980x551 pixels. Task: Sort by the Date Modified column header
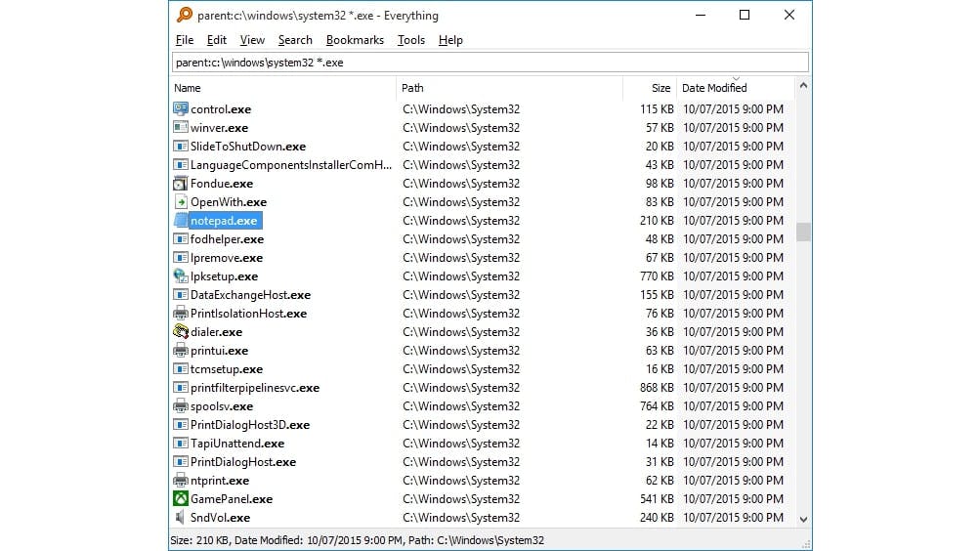point(736,88)
